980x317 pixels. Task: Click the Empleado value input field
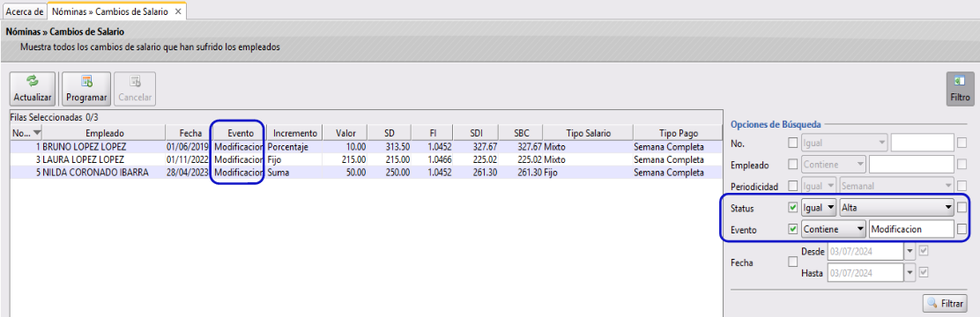click(911, 164)
